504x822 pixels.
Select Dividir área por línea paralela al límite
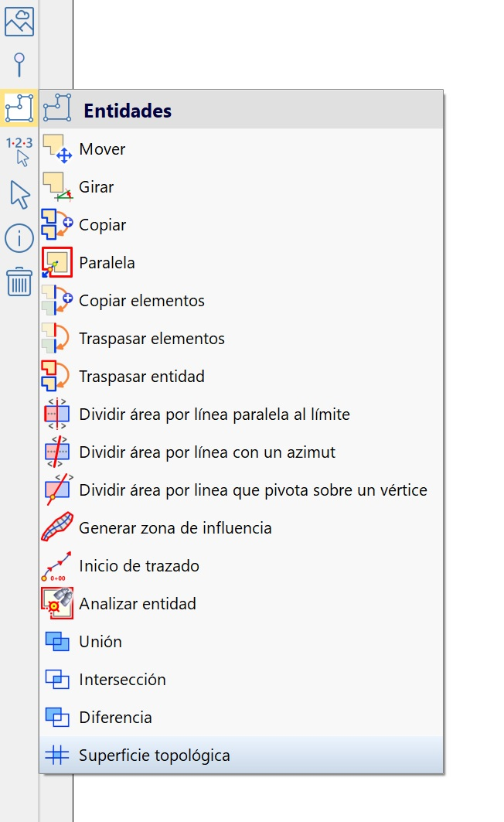point(214,414)
